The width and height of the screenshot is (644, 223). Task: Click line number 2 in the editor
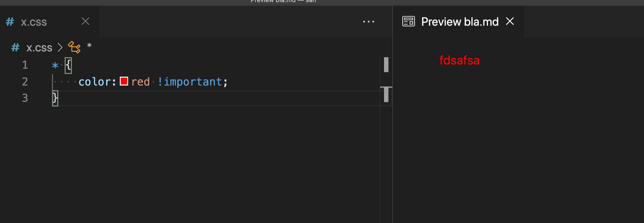(x=25, y=82)
